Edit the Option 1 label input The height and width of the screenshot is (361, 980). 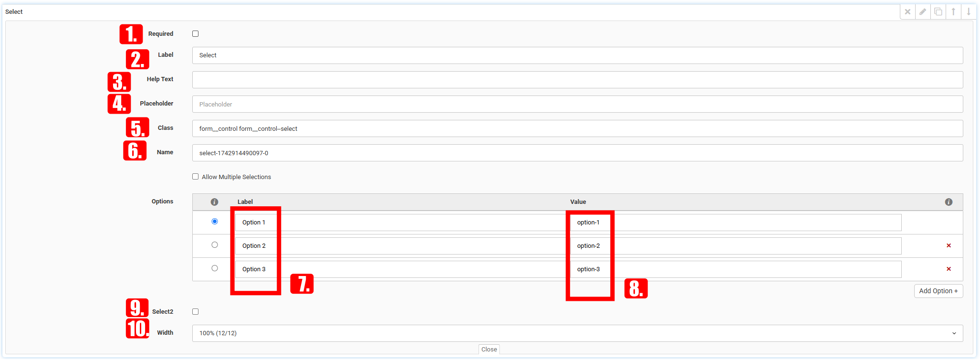click(x=402, y=223)
